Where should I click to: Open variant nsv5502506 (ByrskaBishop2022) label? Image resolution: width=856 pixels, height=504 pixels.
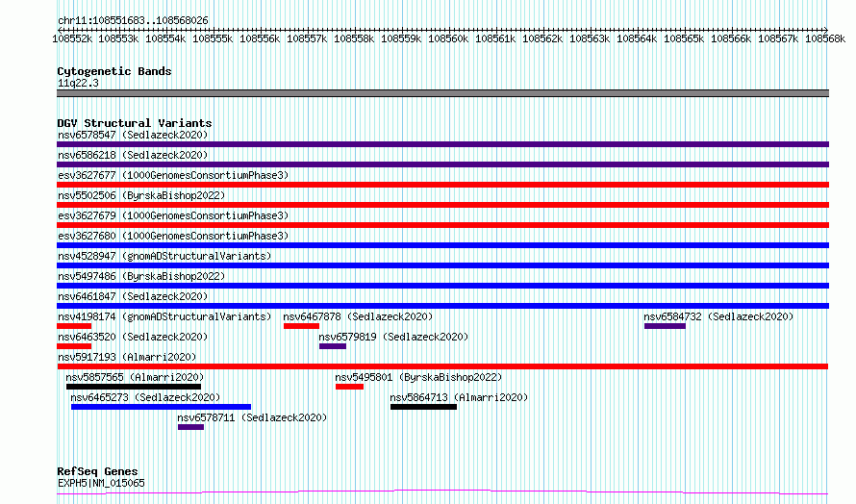[141, 195]
